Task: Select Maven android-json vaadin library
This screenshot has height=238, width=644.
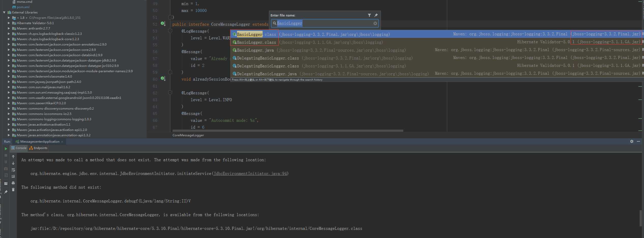Action: (x=69, y=98)
